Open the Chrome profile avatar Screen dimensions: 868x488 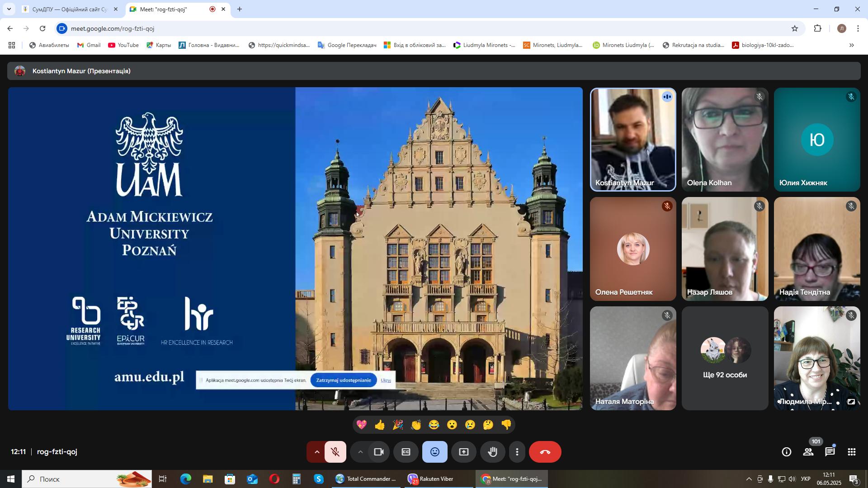(x=841, y=28)
